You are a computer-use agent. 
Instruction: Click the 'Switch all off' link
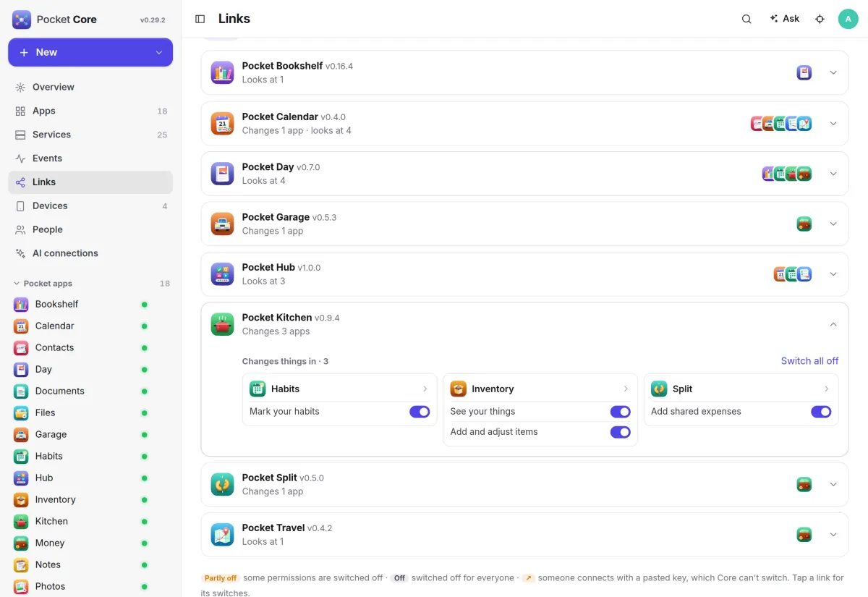809,360
